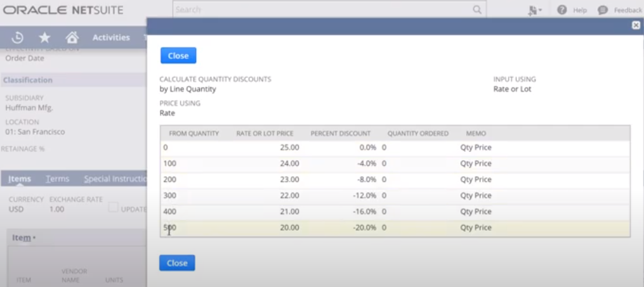Screen dimensions: 644x287
Task: Click the 21.00 rate cell
Action: (289, 211)
